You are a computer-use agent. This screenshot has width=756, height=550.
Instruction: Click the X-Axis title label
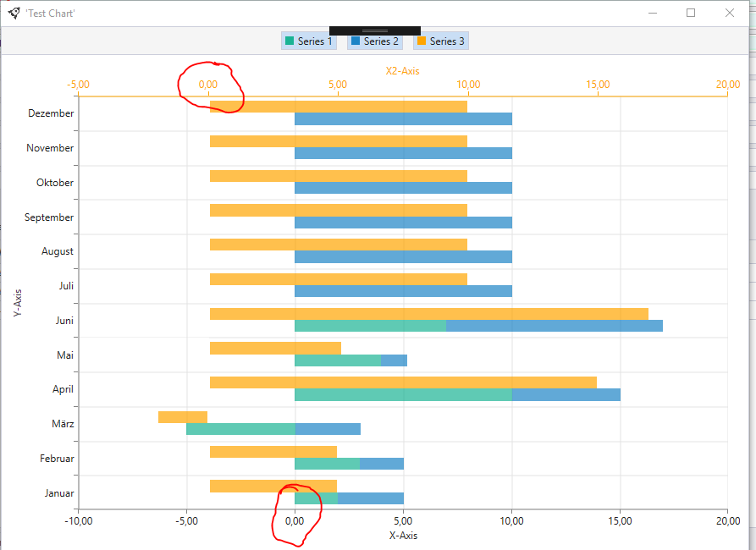coord(404,536)
